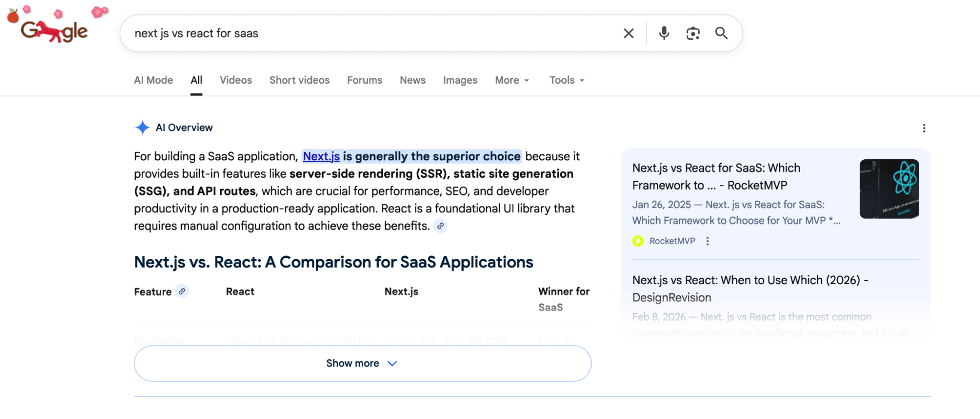Click the RocketMVP source name
The height and width of the screenshot is (419, 980).
(x=672, y=241)
